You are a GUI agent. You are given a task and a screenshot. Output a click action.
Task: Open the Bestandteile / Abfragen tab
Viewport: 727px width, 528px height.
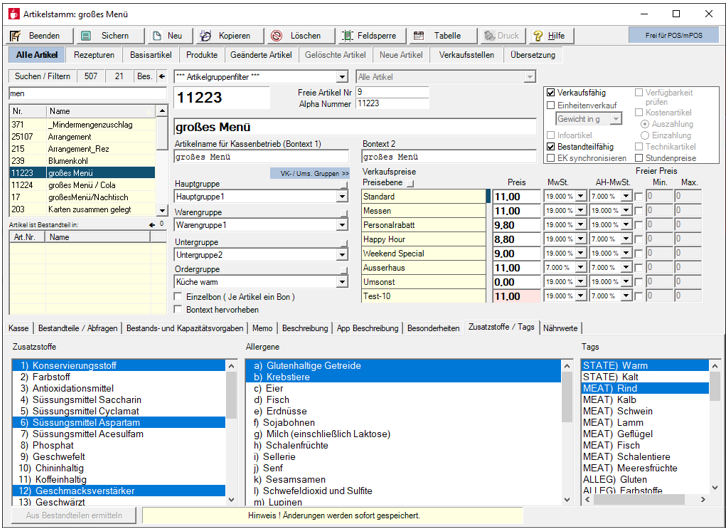pos(78,328)
